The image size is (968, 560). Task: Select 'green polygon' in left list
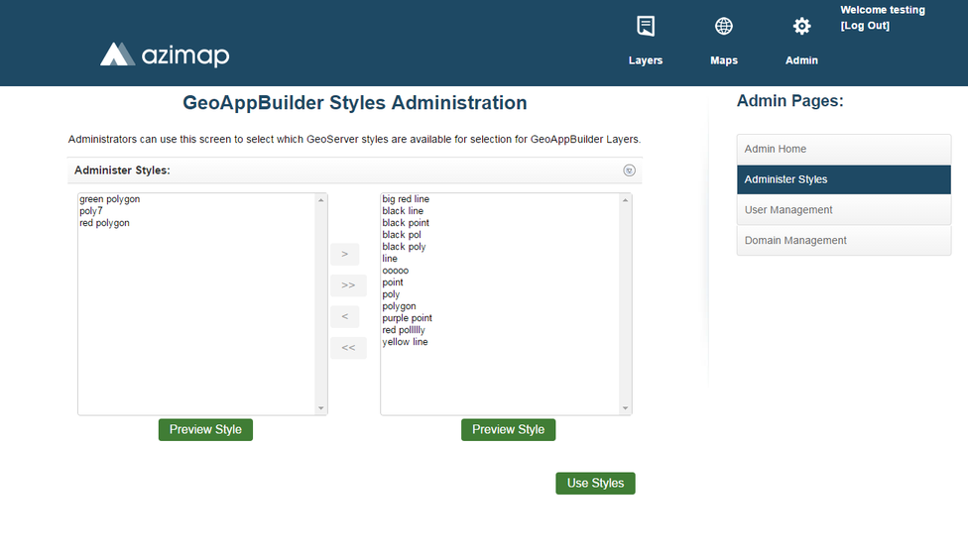(110, 199)
